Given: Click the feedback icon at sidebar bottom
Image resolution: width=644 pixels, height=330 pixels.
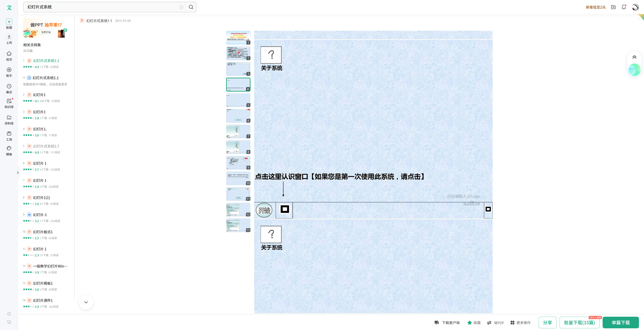Looking at the screenshot, I should pos(9,322).
